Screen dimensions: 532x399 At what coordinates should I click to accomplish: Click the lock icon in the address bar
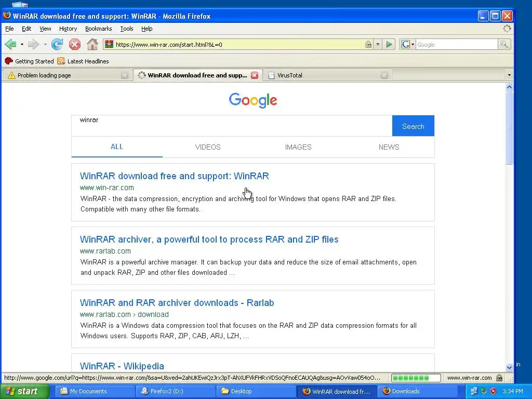[x=368, y=44]
